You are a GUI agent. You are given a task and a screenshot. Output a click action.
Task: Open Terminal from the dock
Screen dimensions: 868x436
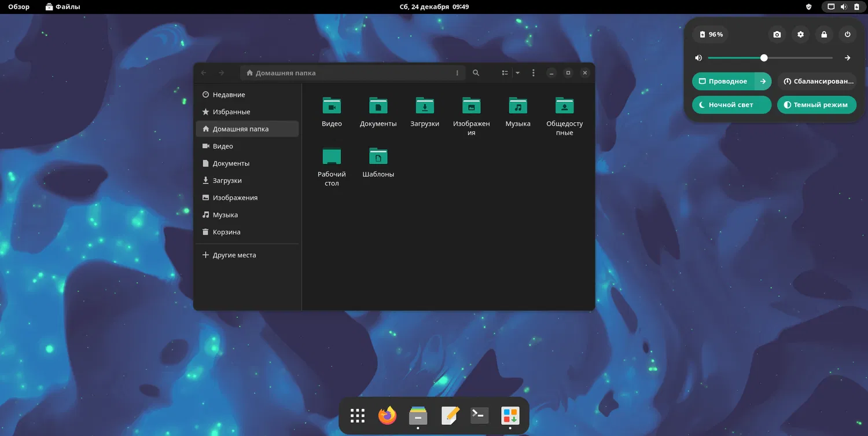(x=479, y=416)
